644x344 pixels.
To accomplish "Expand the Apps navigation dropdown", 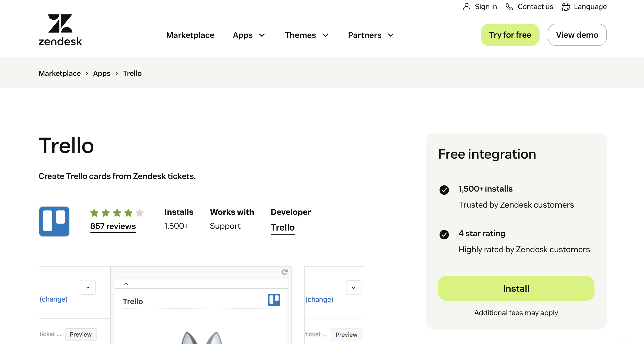I will [x=261, y=35].
